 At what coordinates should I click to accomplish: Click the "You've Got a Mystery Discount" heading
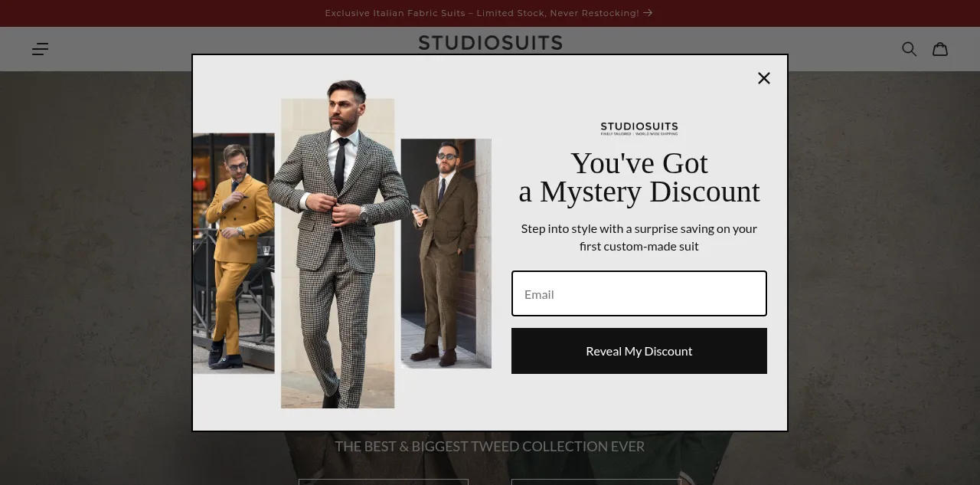point(639,177)
